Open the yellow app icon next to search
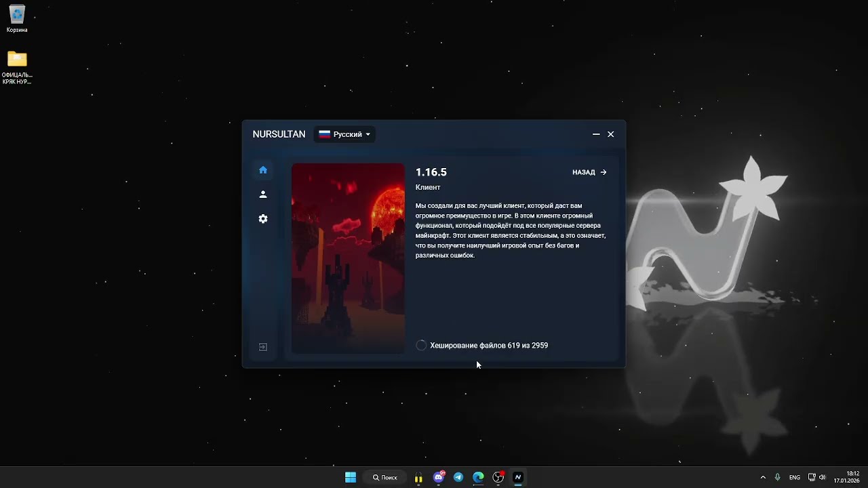 point(418,477)
